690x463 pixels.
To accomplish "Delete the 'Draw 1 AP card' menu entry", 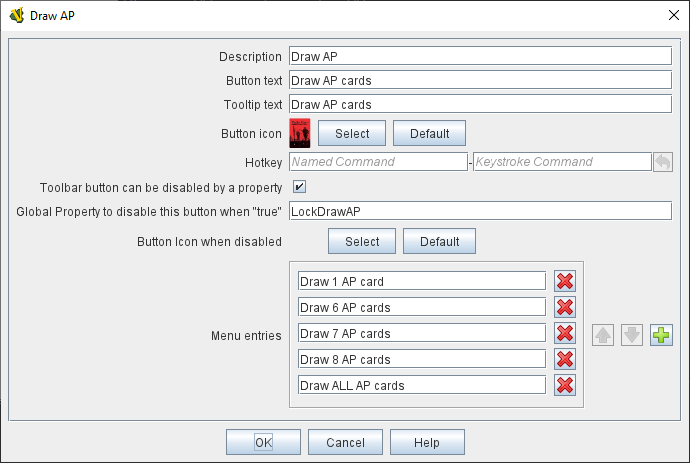I will [x=564, y=282].
